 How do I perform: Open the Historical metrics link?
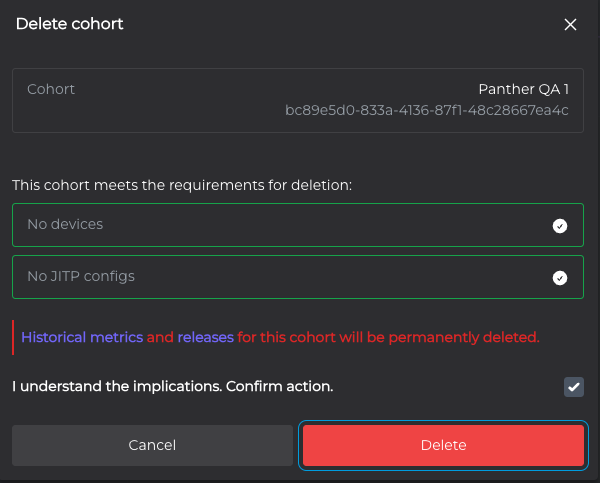point(82,337)
